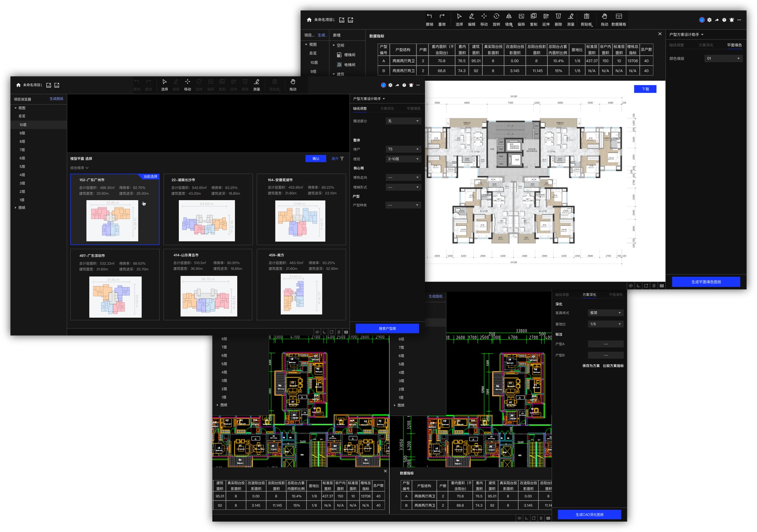Open the 数据展板 data panel icon
Viewport: 757px width, 532px height.
[619, 17]
